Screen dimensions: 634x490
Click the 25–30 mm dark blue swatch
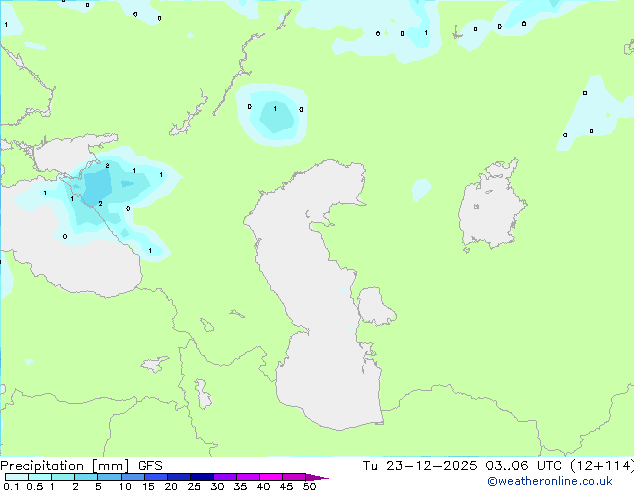click(x=202, y=477)
